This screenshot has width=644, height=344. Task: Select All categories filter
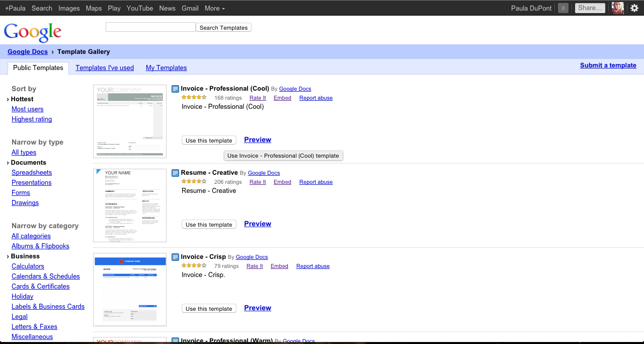coord(31,236)
